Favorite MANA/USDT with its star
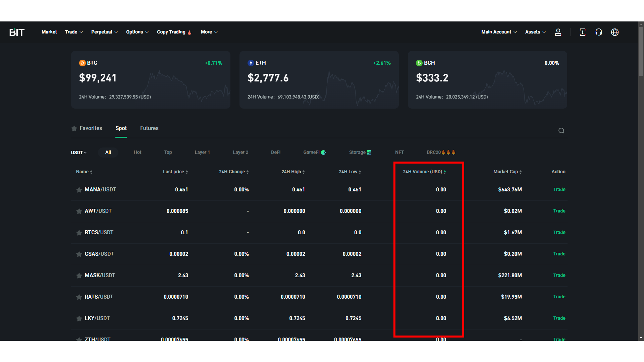This screenshot has height=362, width=644. 79,190
